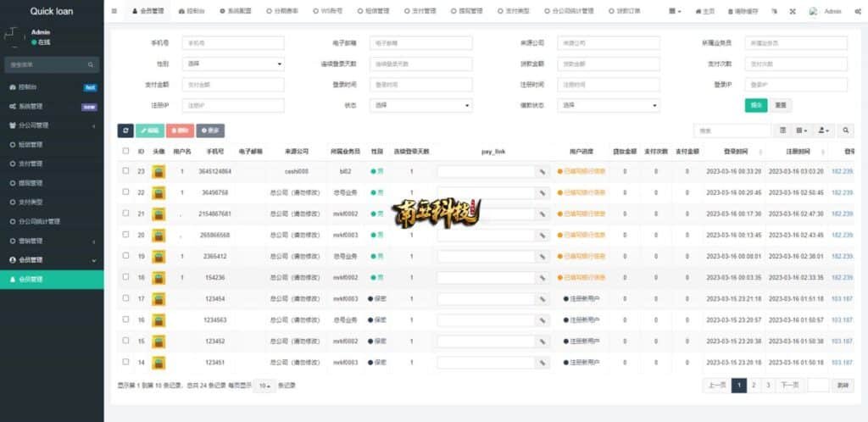This screenshot has height=422, width=868.
Task: Click the pay_link edit icon for row ID 23
Action: (542, 171)
